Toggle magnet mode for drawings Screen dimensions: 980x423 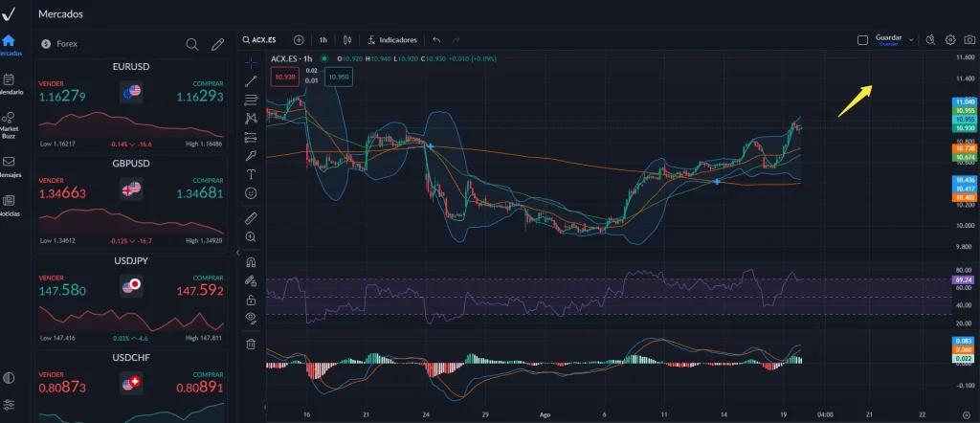251,262
